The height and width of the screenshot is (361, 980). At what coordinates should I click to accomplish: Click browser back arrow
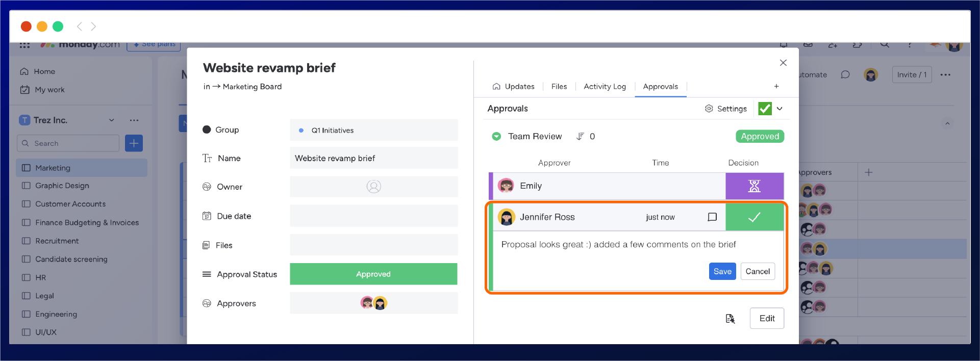79,26
